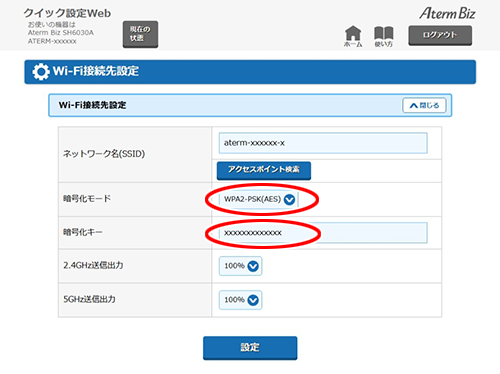Screen dimensions: 500x374
Task: Open the 5GHz送信出力 100% dropdown
Action: 240,300
